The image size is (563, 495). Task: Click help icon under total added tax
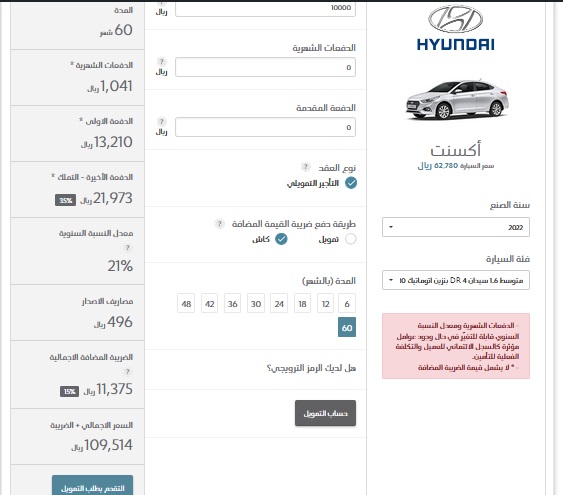coord(127,372)
